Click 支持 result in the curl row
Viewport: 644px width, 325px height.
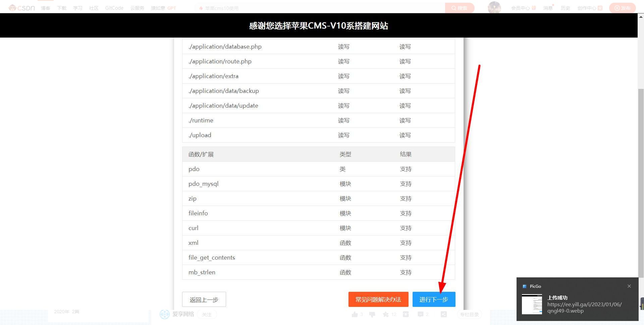[406, 228]
